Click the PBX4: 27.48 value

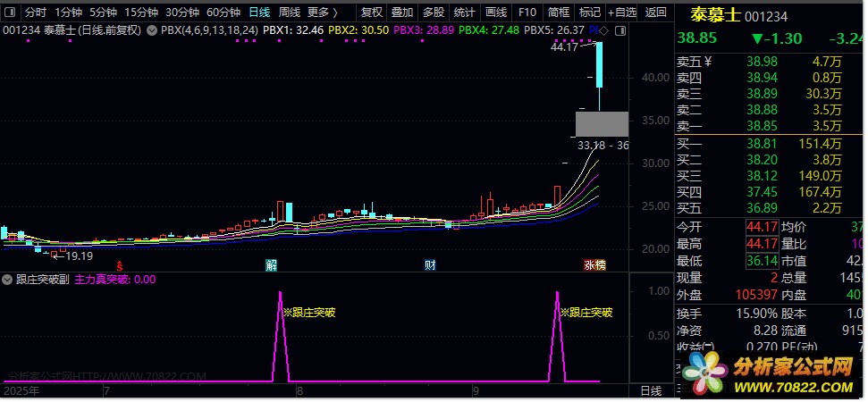(x=489, y=31)
